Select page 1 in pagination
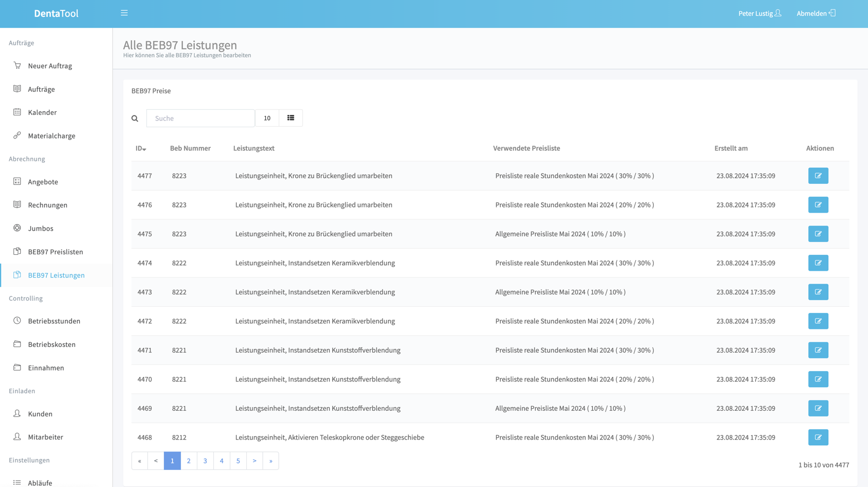868x487 pixels. coord(172,461)
